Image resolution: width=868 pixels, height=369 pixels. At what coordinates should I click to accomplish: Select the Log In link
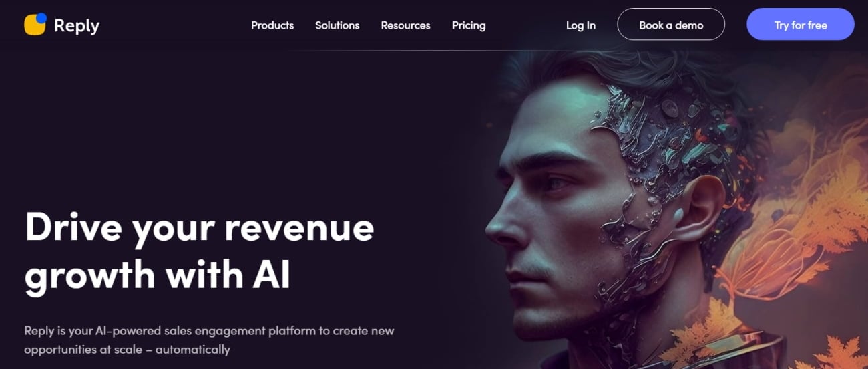(x=581, y=25)
